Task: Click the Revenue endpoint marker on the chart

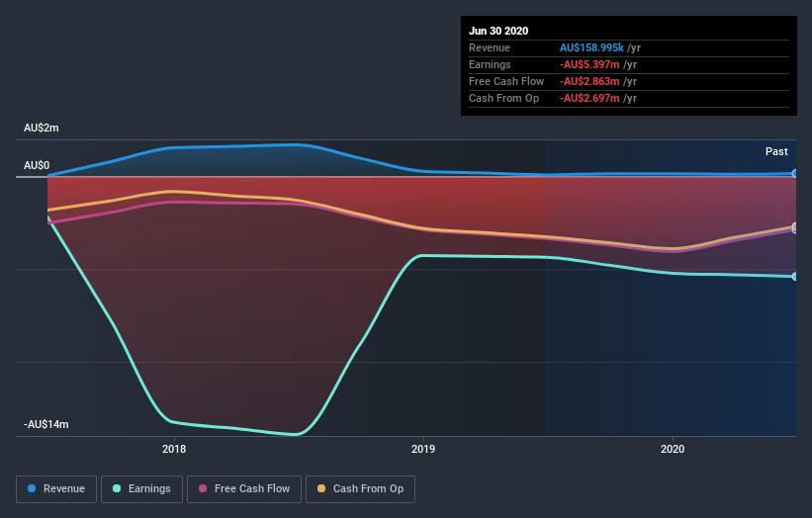Action: tap(794, 173)
